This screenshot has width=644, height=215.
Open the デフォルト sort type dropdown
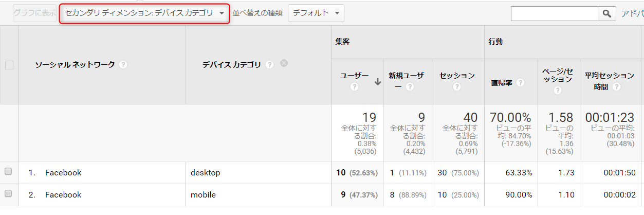coord(316,13)
